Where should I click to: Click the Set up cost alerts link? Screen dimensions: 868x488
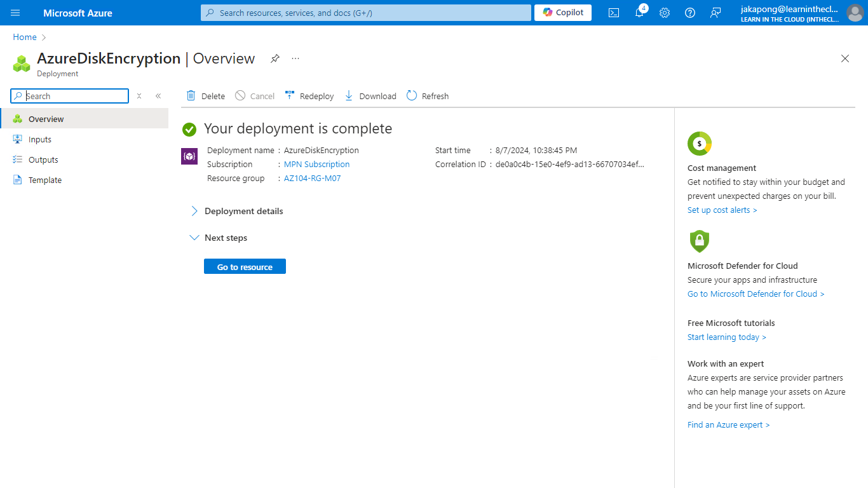pos(722,210)
